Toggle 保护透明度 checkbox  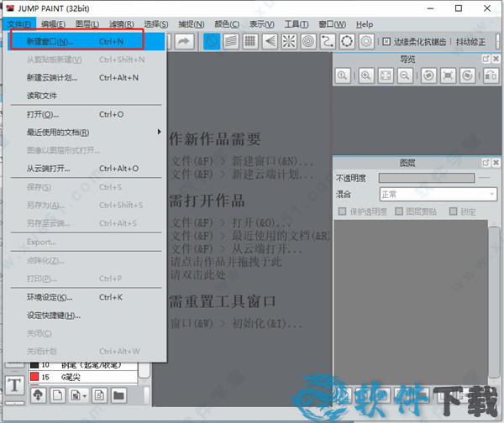(x=343, y=211)
